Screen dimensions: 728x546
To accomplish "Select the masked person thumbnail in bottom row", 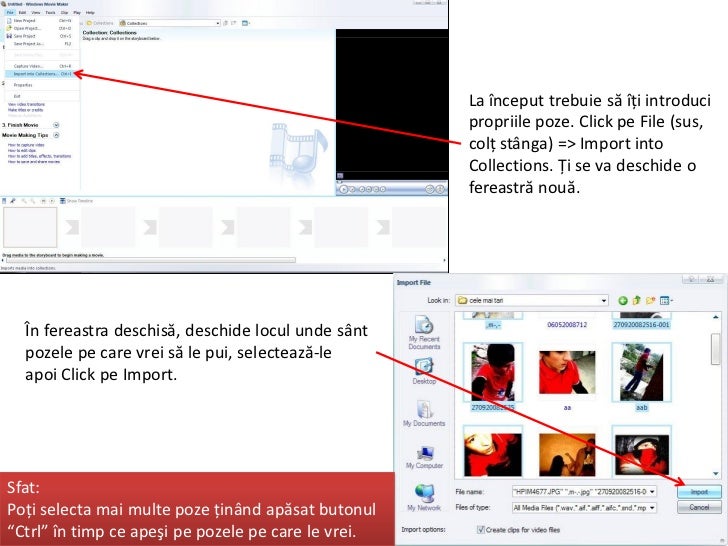I will (642, 453).
